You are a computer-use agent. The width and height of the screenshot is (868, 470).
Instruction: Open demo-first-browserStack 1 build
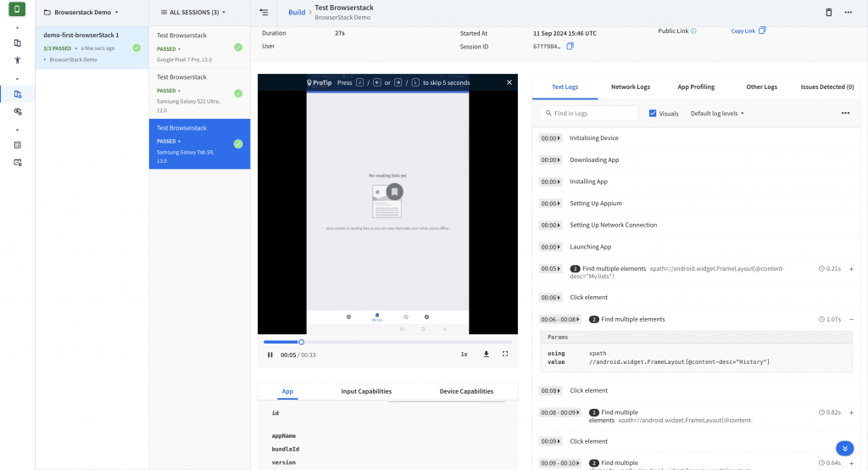click(92, 48)
